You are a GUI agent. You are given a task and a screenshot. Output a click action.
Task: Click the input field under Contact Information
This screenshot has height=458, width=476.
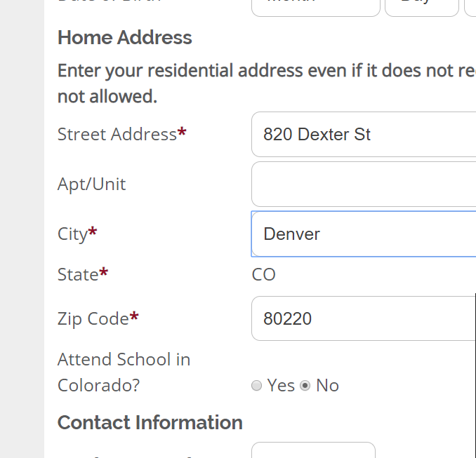pyautogui.click(x=313, y=450)
